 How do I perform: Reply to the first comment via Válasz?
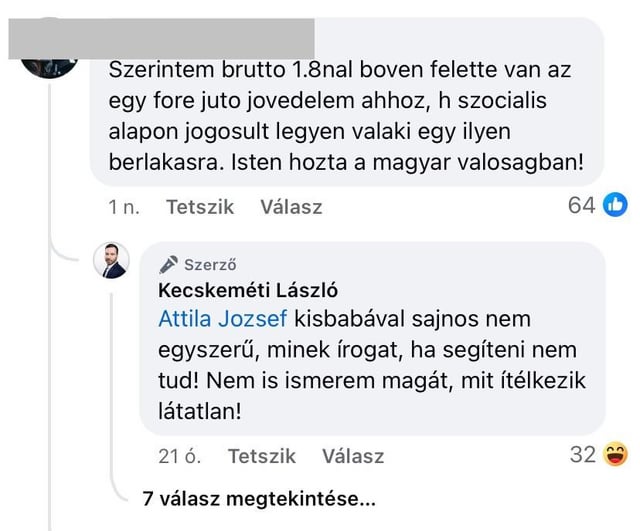[291, 207]
